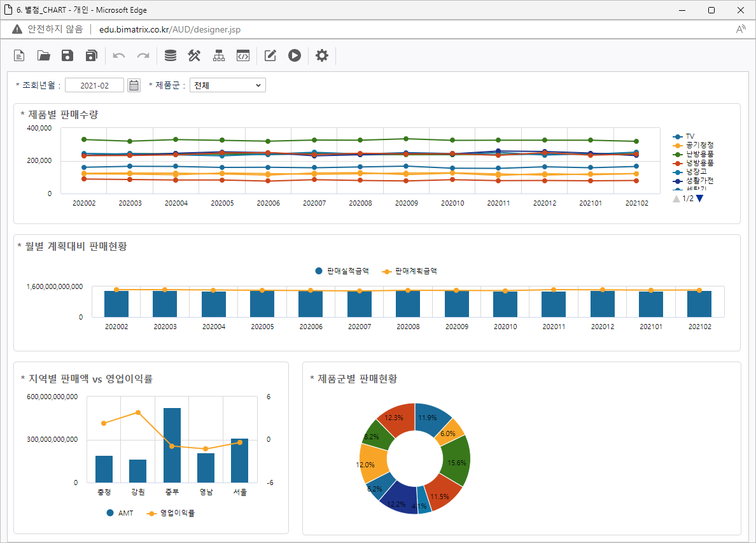
Task: Click the 조회년월 date input field
Action: [x=94, y=85]
